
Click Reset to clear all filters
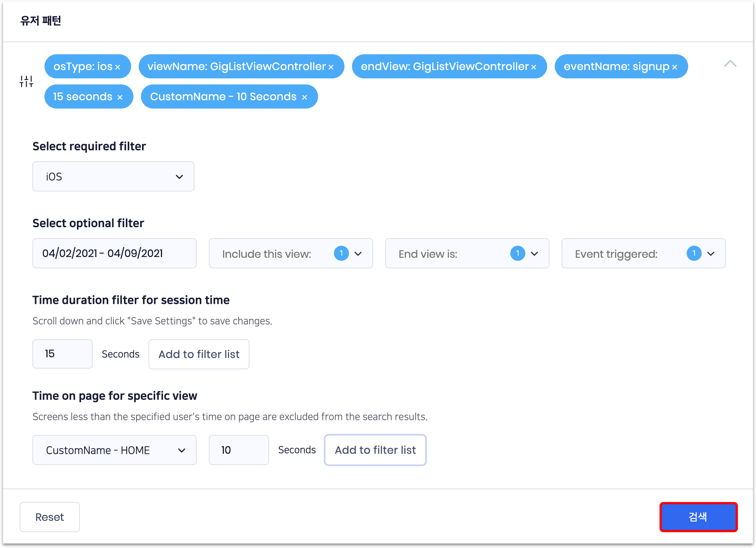point(49,517)
